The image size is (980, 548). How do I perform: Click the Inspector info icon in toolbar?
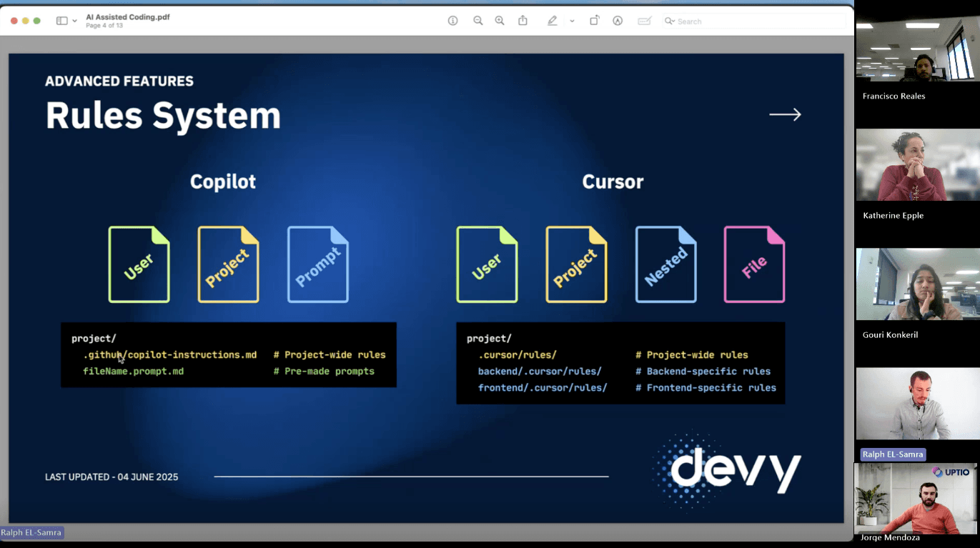[452, 21]
